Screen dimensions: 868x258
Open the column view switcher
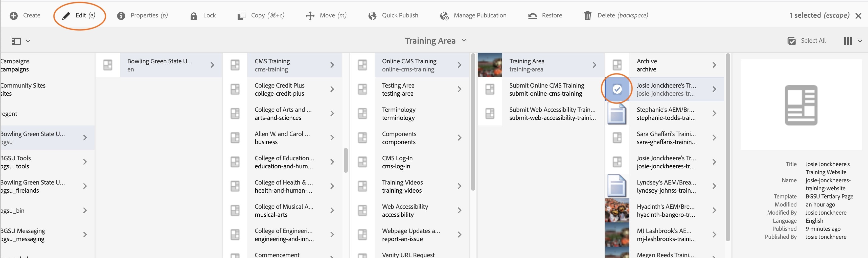[853, 41]
